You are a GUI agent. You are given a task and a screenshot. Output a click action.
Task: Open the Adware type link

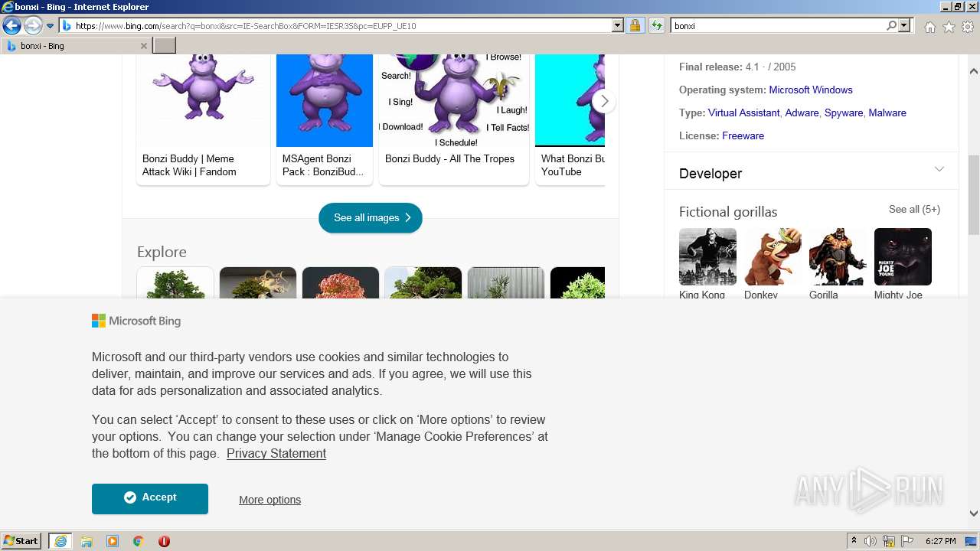[802, 112]
